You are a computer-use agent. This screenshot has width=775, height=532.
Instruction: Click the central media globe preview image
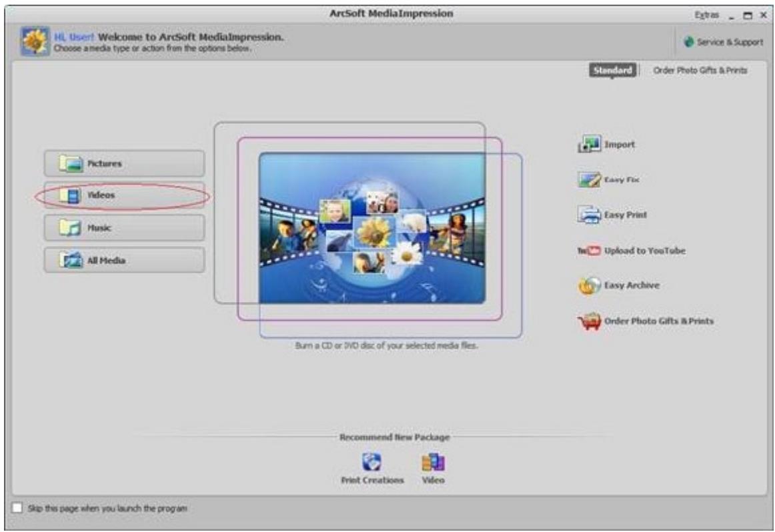[x=372, y=228]
